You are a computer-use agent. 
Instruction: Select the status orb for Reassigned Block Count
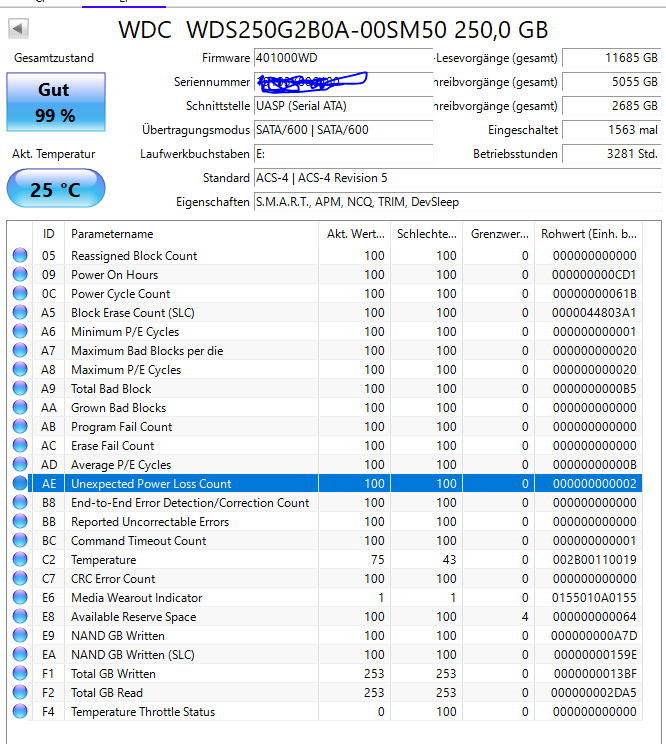pos(20,255)
